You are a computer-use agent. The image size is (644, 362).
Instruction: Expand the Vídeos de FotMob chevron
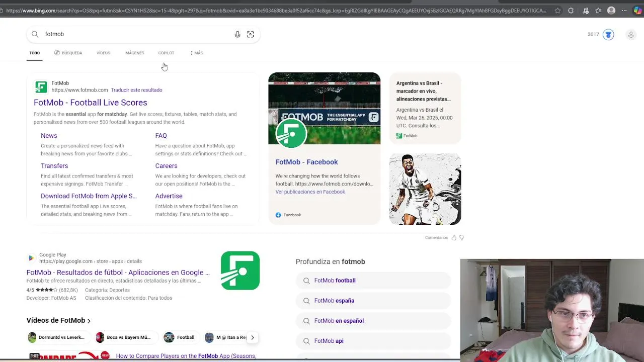89,321
